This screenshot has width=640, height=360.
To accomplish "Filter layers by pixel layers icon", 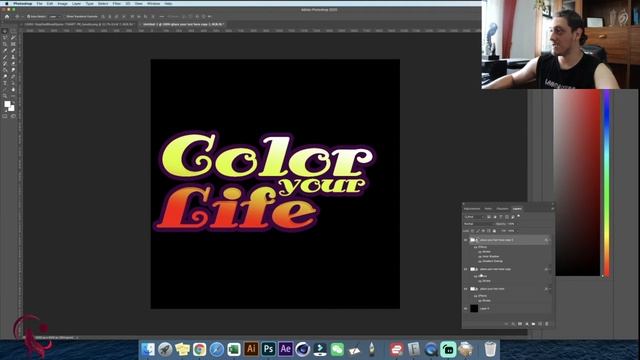I will (x=489, y=217).
